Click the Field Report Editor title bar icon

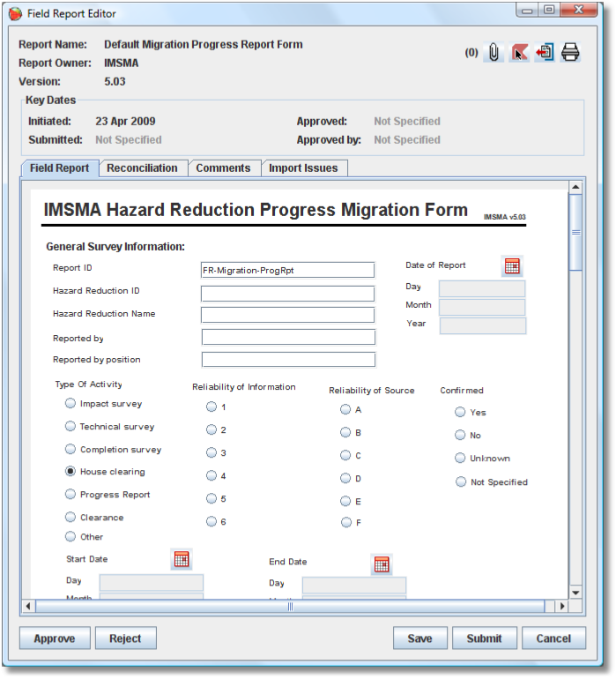tap(15, 13)
